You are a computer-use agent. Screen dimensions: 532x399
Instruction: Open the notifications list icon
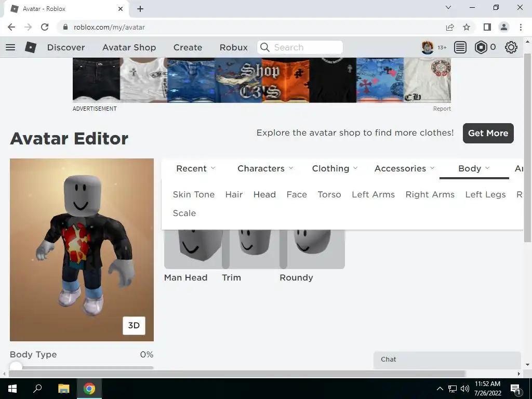point(460,47)
